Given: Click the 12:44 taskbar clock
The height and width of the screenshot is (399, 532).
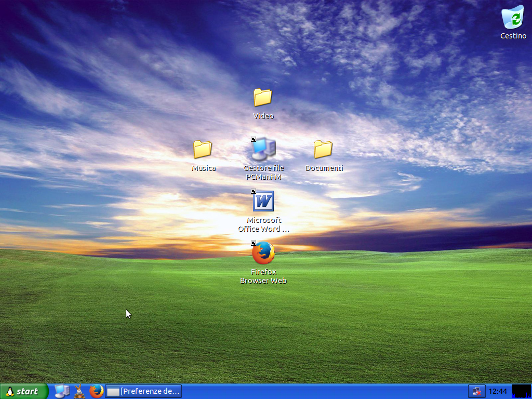Looking at the screenshot, I should 498,391.
